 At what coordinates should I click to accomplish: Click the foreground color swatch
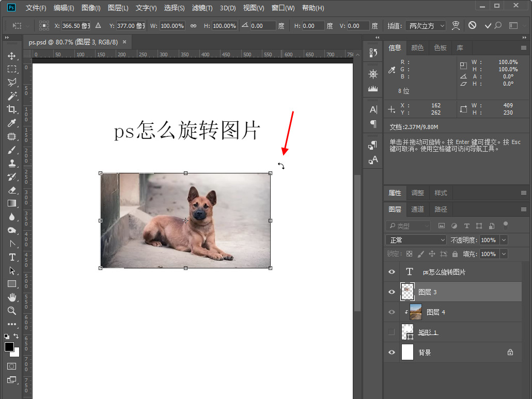tap(9, 347)
